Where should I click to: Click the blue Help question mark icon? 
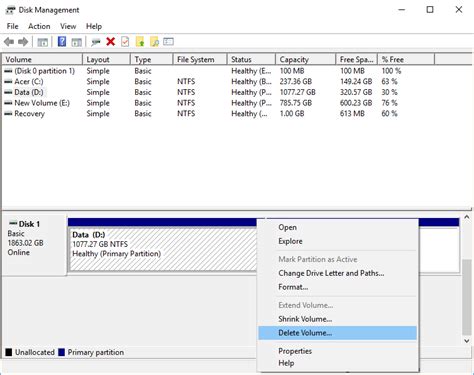[62, 42]
